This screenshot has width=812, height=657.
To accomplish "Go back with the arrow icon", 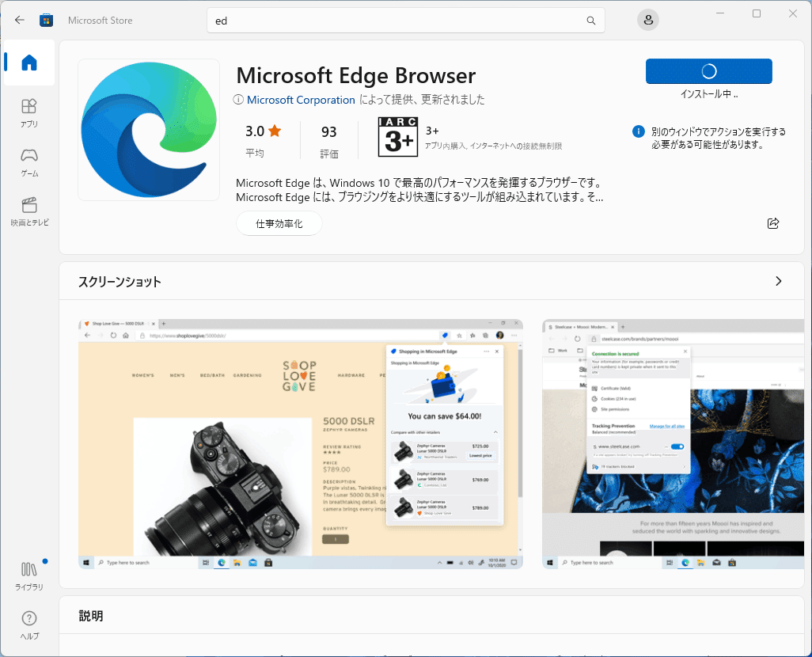I will coord(20,21).
